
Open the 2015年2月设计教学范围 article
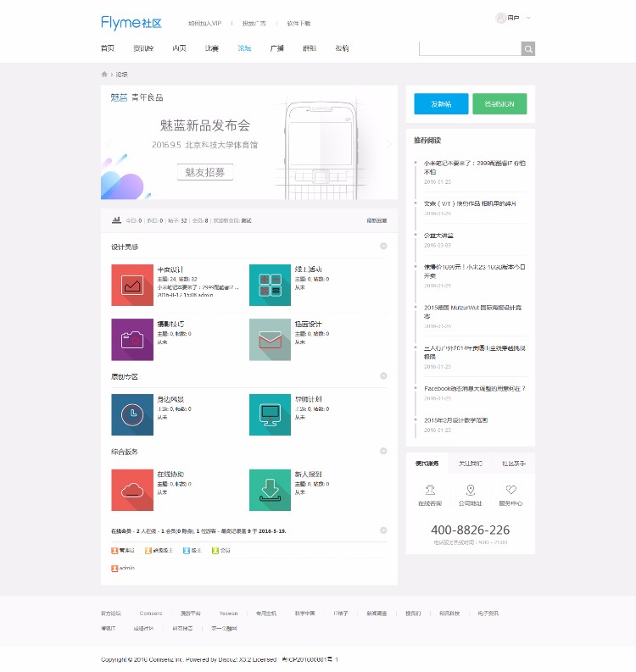456,420
